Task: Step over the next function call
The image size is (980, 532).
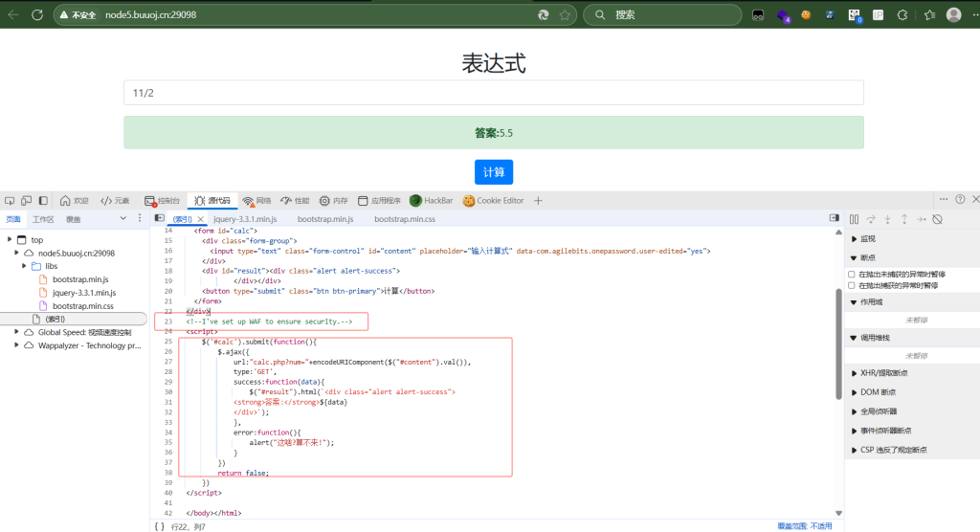Action: tap(871, 219)
